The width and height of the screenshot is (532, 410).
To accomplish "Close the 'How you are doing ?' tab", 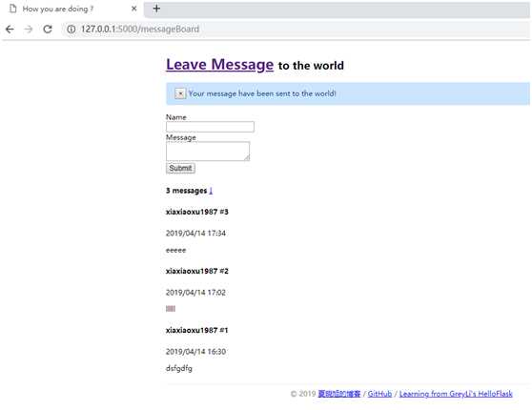I will [134, 9].
